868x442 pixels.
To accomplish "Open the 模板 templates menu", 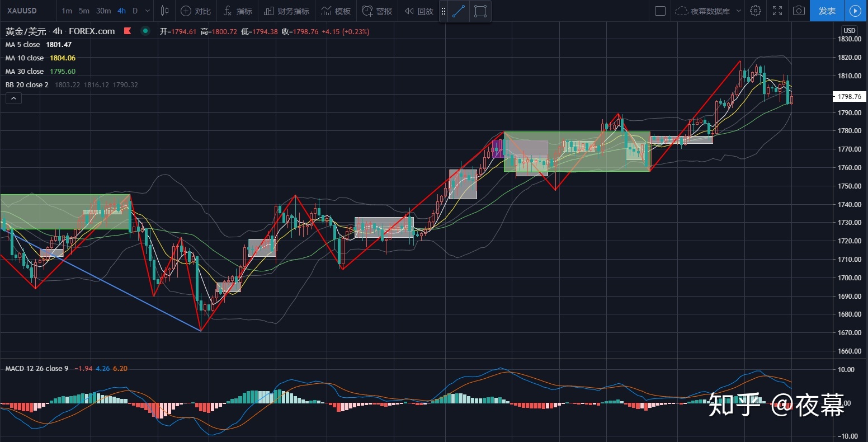I will 336,11.
